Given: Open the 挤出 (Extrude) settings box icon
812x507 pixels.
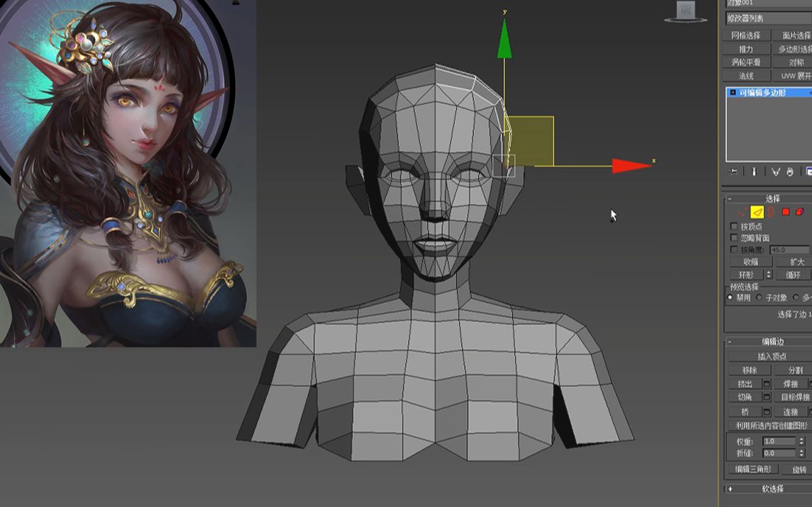Looking at the screenshot, I should click(x=765, y=384).
